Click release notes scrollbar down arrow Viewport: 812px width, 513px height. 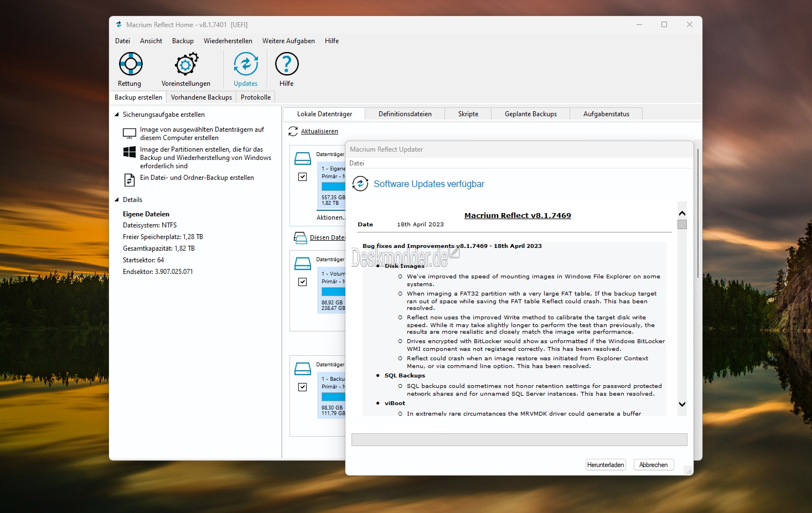click(x=682, y=404)
